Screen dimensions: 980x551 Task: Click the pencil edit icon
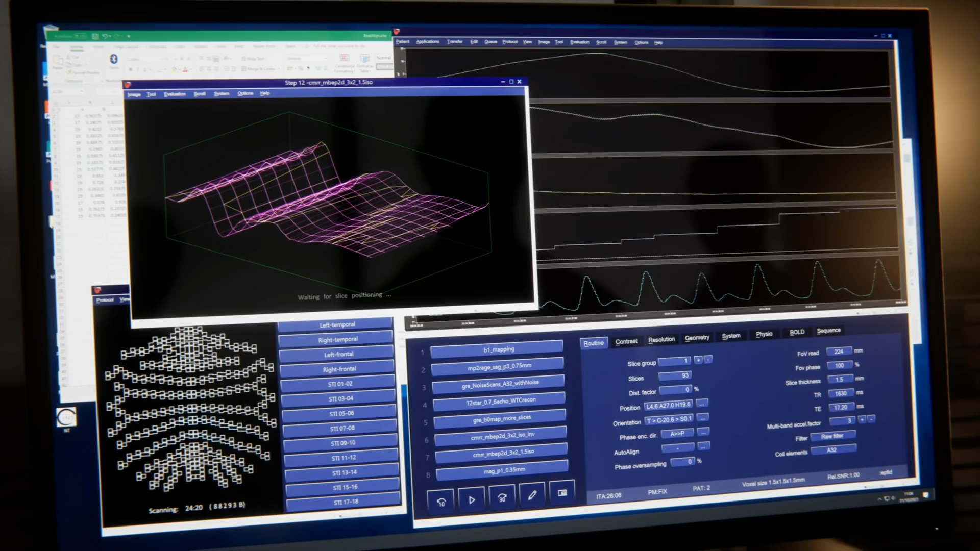(532, 495)
